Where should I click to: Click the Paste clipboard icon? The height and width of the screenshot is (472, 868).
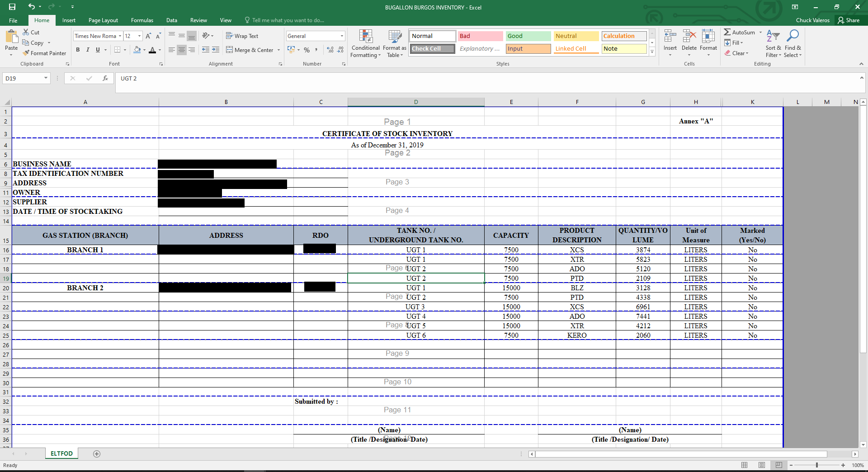tap(11, 37)
